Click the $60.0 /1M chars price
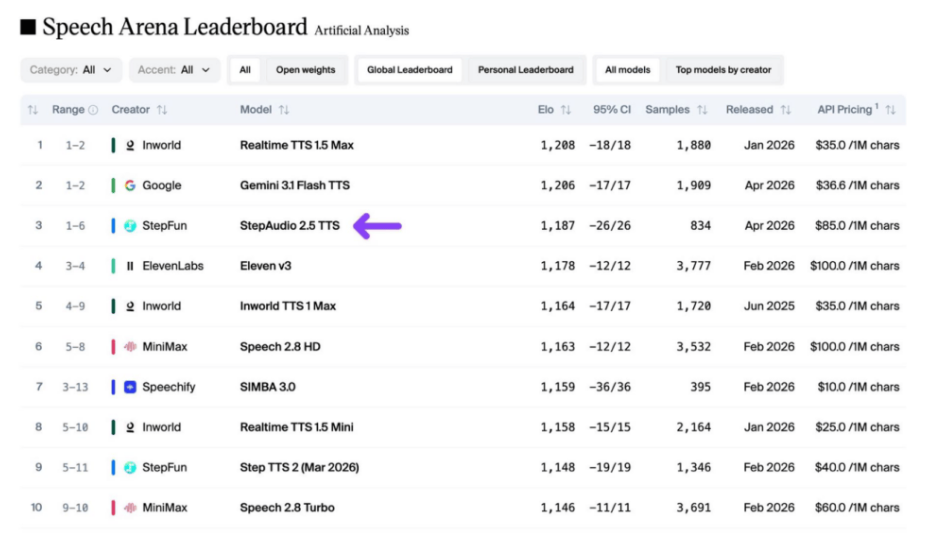The height and width of the screenshot is (534, 942). (857, 508)
